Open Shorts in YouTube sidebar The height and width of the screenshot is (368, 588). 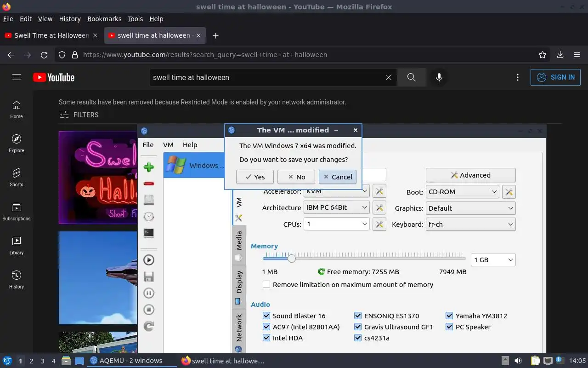(x=17, y=178)
